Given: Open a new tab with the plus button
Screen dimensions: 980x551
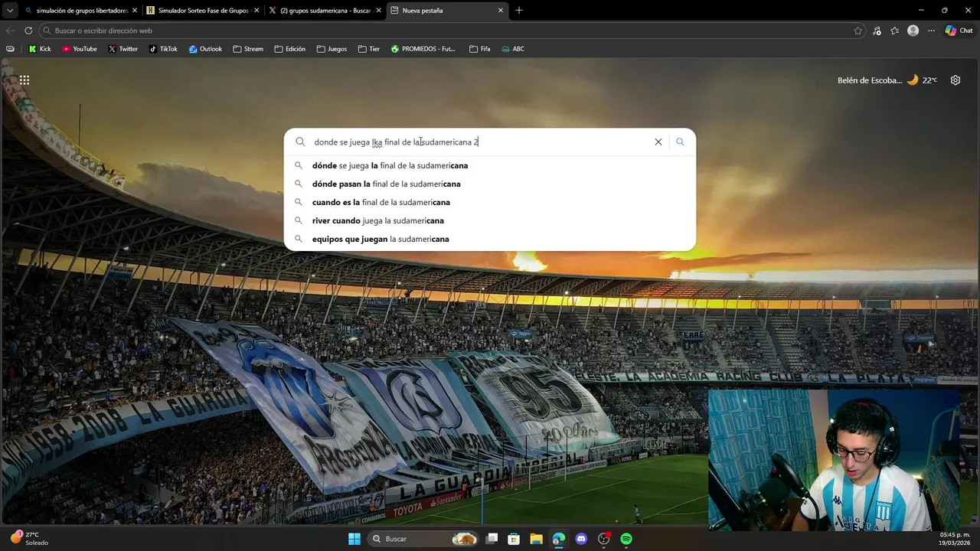Looking at the screenshot, I should tap(519, 11).
